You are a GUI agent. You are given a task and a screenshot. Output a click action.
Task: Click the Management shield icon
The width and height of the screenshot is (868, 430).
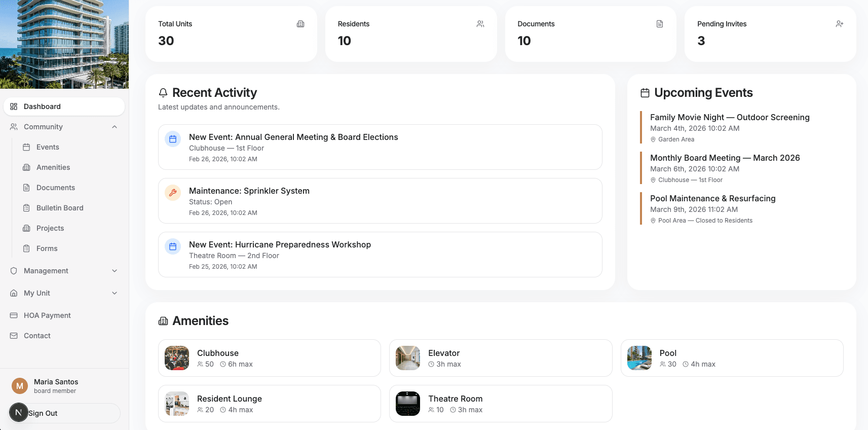[x=14, y=271]
